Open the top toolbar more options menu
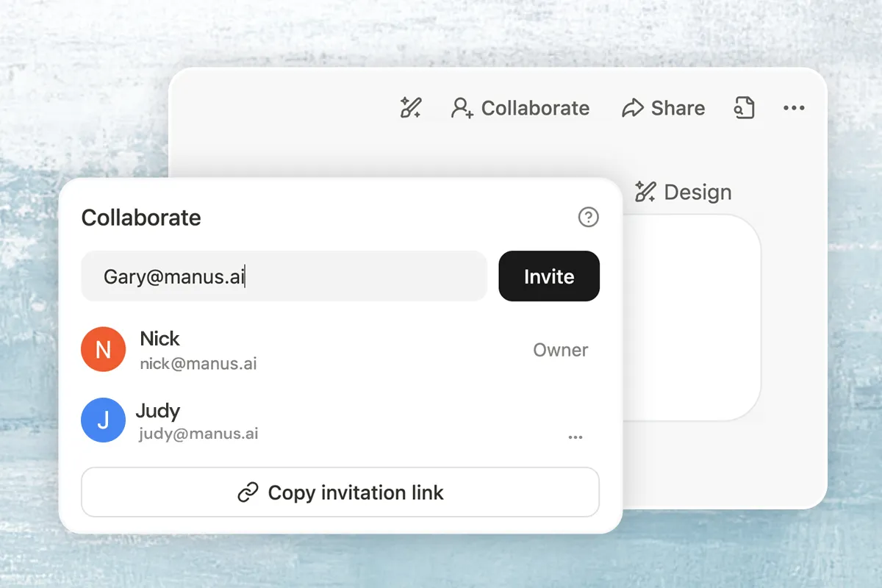 click(x=794, y=108)
